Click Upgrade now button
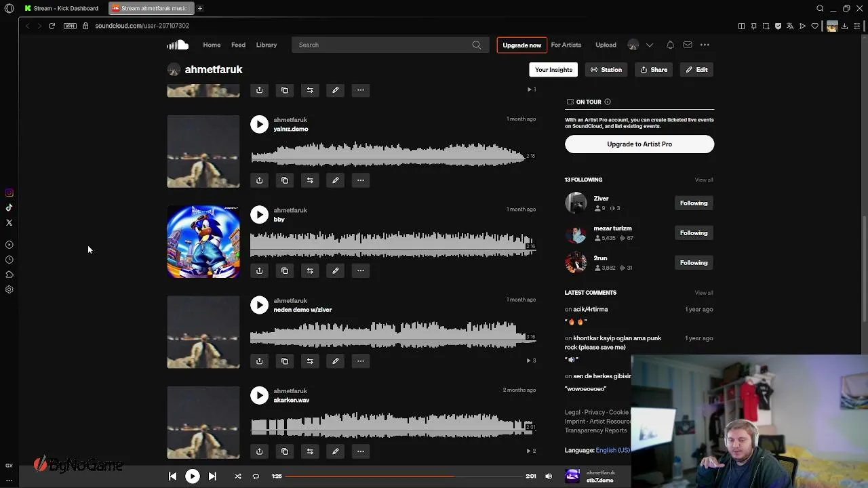Screen dimensions: 868x488 (521, 45)
